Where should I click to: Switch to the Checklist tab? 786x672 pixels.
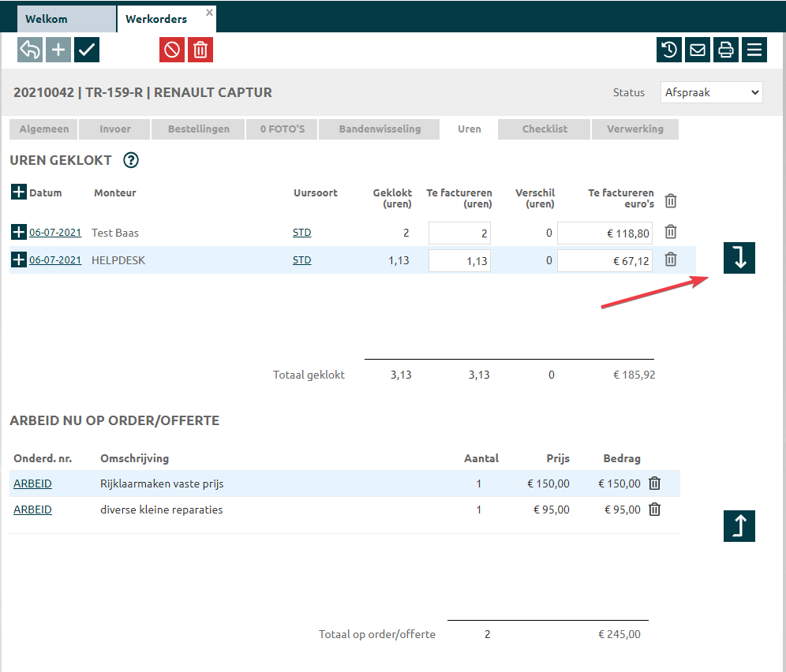tap(545, 129)
